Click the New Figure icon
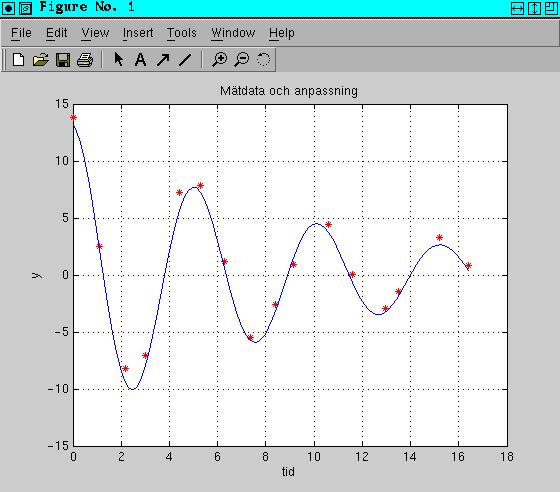 pos(19,60)
